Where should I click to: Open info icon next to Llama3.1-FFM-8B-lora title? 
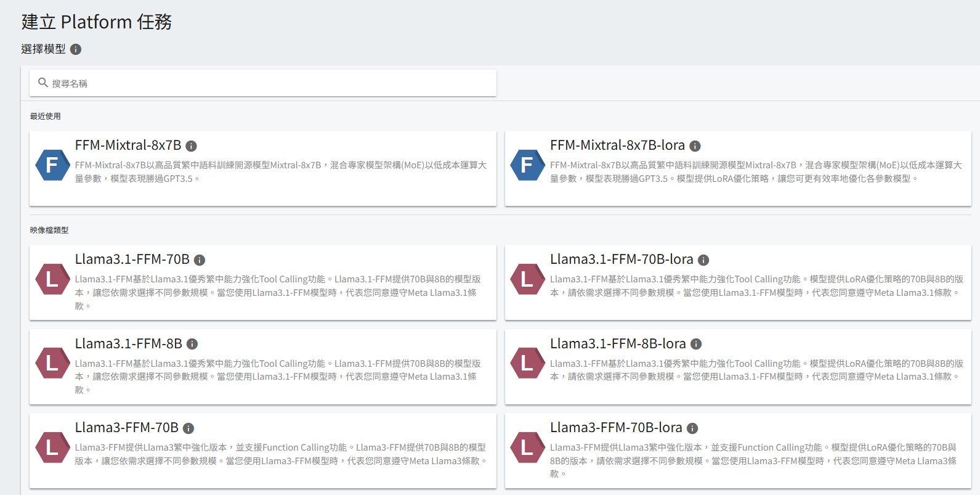point(696,344)
